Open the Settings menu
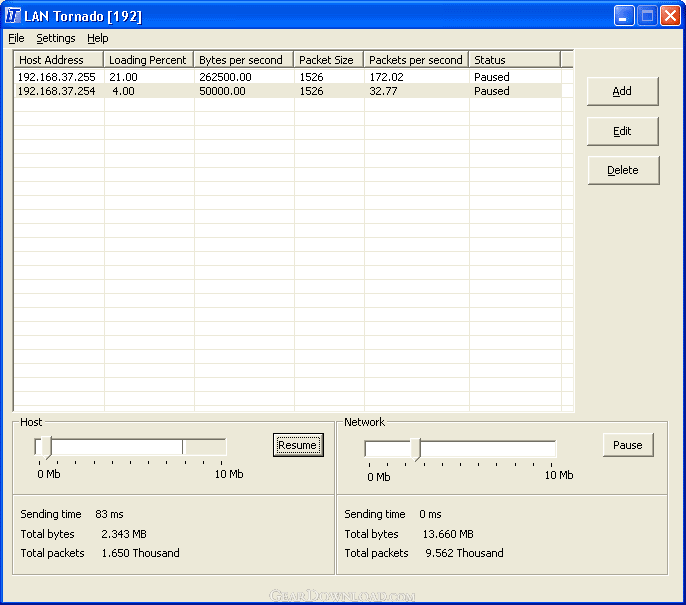Viewport: 686px width, 605px height. [x=56, y=38]
